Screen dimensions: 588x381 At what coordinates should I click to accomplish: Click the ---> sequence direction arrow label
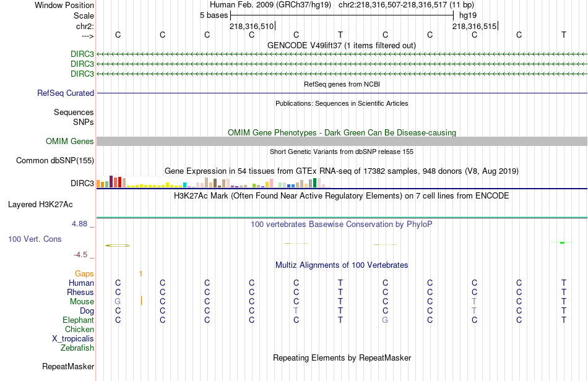pos(87,36)
